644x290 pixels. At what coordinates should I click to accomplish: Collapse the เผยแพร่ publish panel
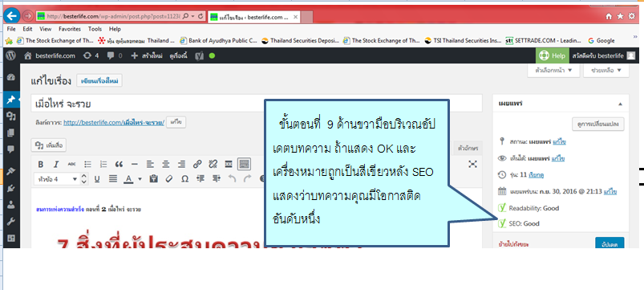(620, 104)
